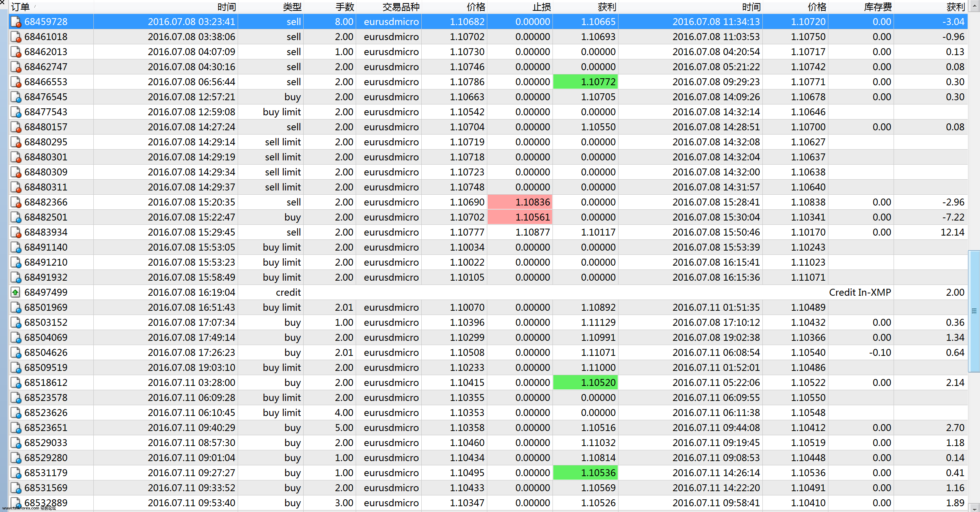
Task: Click the red stop-loss cell 1.10836
Action: click(520, 202)
